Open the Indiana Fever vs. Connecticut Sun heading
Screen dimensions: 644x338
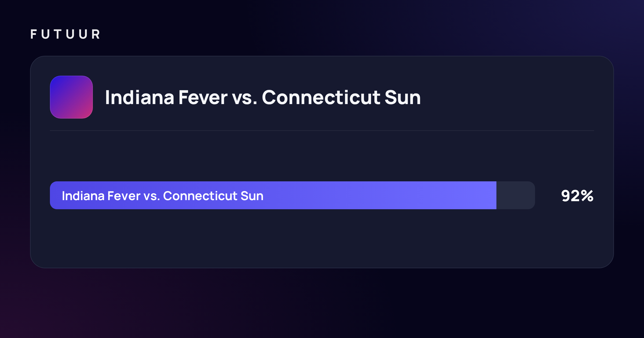[263, 97]
